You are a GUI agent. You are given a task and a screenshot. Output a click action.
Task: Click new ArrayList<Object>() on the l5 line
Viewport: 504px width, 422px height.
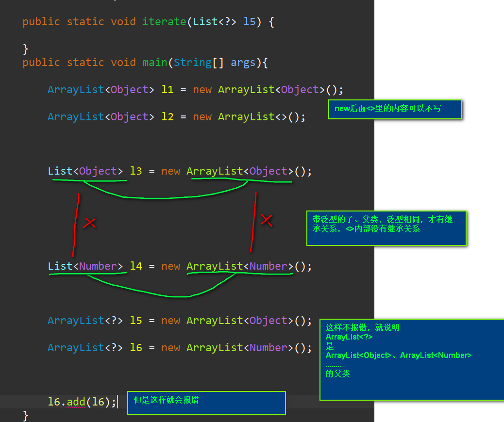click(236, 321)
